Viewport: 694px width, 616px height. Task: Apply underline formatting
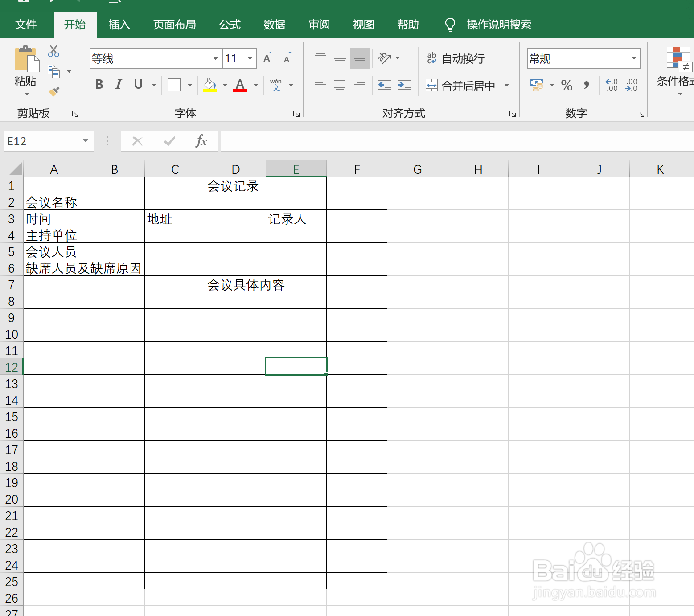[138, 85]
